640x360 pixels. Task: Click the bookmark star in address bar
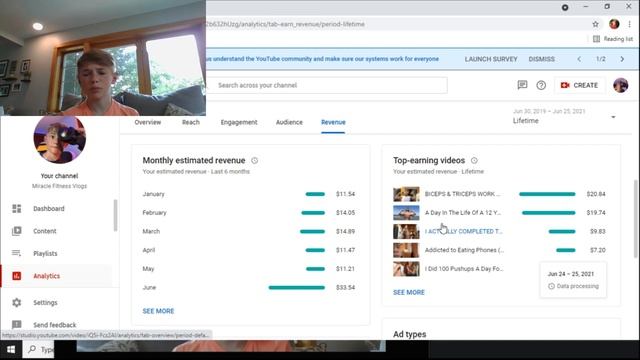[x=596, y=24]
